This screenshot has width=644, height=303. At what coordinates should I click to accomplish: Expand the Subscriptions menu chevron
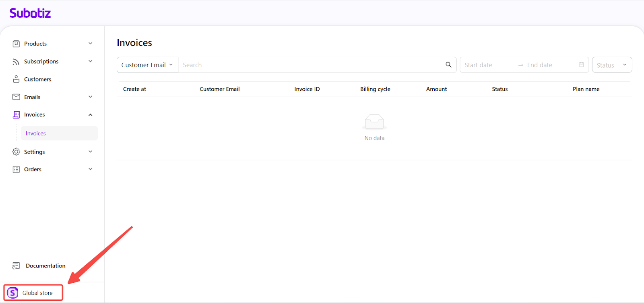[x=91, y=61]
